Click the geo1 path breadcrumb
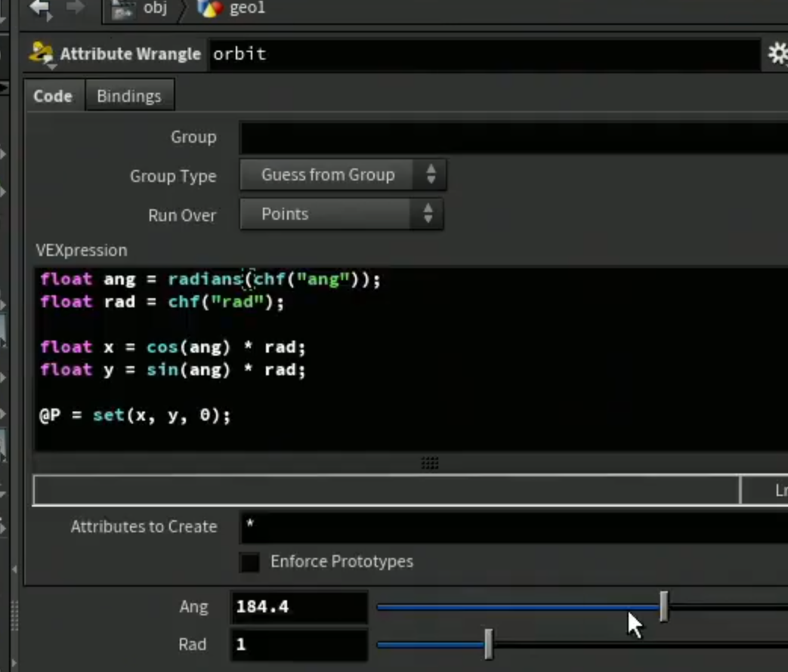The image size is (788, 672). click(x=247, y=8)
